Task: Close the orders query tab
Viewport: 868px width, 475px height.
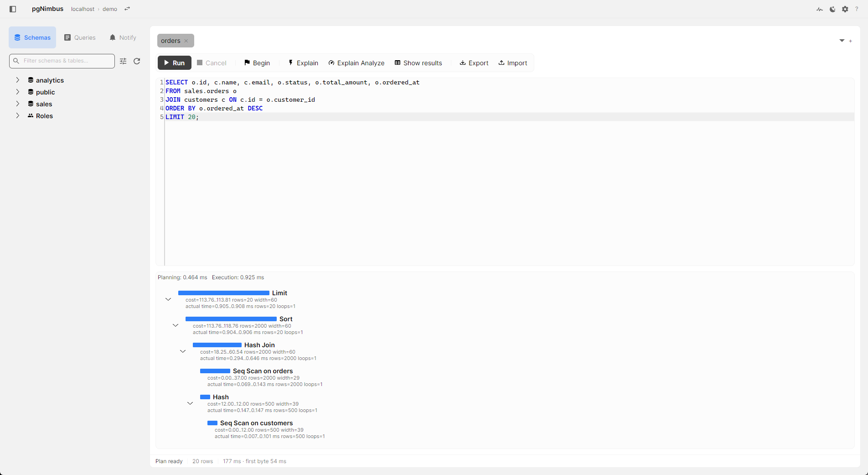Action: click(x=186, y=41)
